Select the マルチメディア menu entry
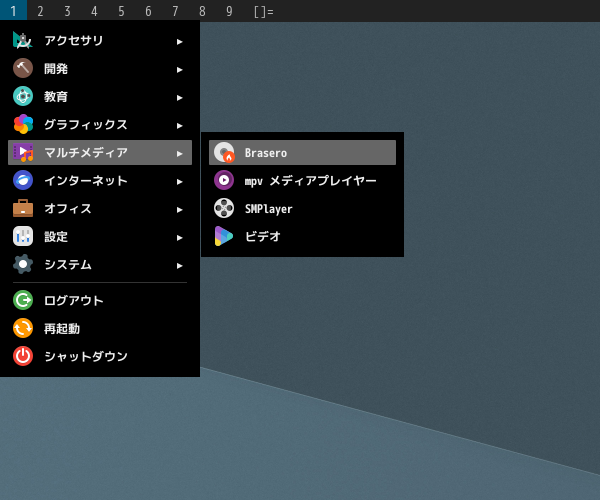 tap(100, 152)
